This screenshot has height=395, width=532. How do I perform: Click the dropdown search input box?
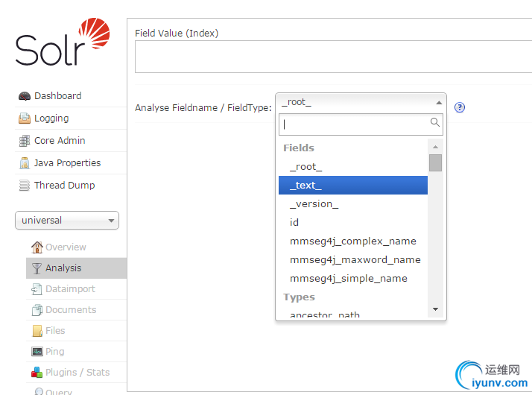[361, 124]
